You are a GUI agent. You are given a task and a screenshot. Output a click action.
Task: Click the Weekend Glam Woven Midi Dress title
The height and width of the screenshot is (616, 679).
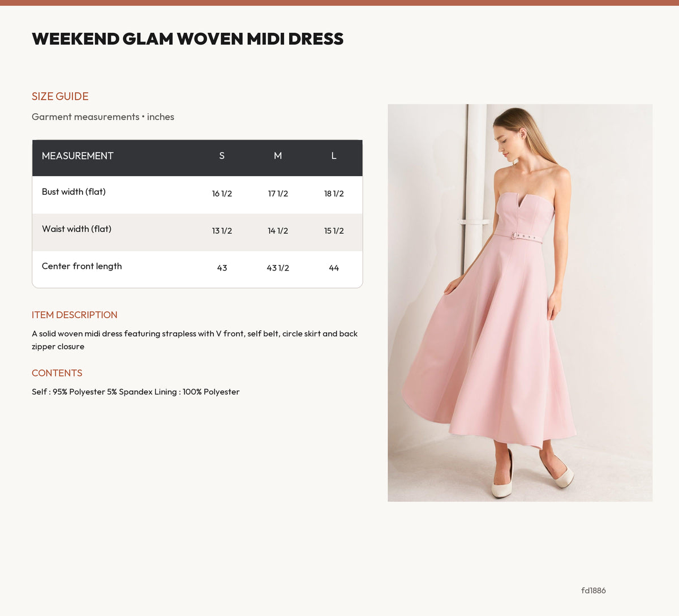point(187,39)
